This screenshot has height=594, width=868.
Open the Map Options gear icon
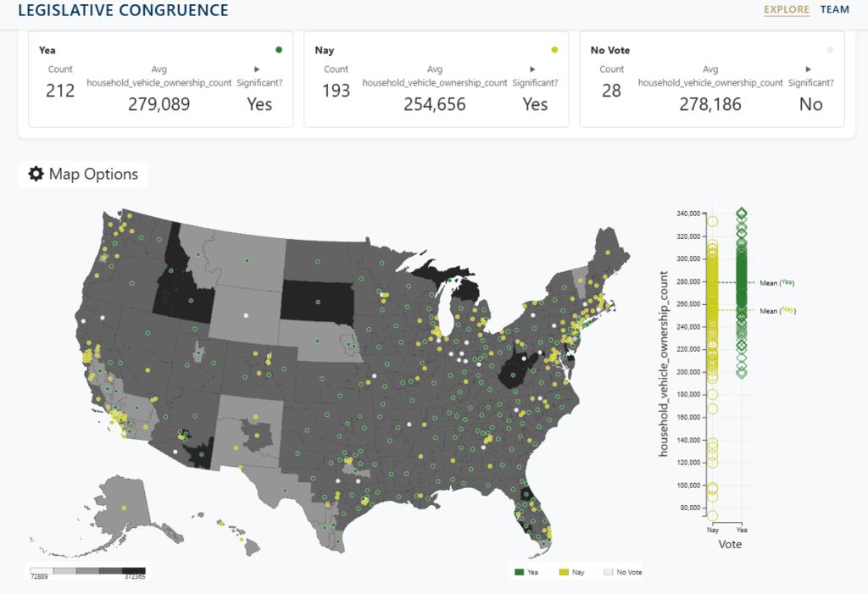36,175
